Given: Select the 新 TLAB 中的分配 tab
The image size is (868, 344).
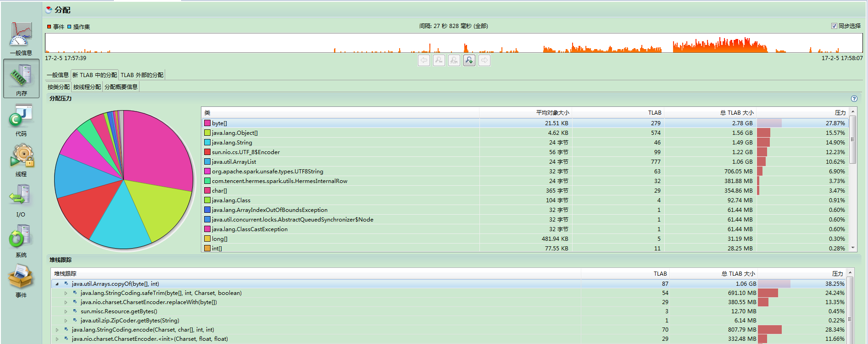Looking at the screenshot, I should [95, 75].
